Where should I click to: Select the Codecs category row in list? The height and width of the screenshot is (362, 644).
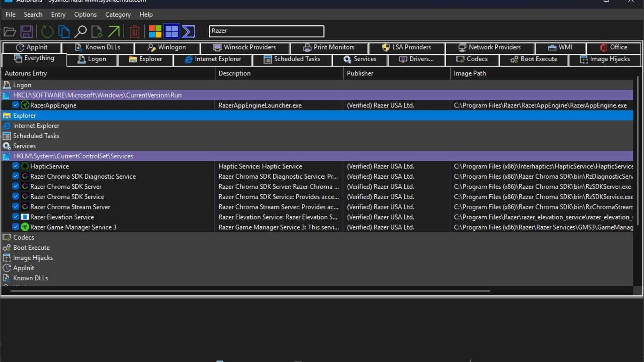point(23,237)
